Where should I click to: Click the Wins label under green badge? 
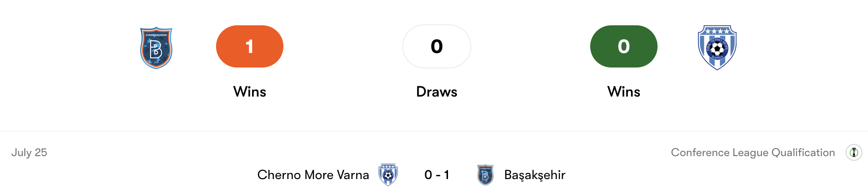(x=624, y=91)
